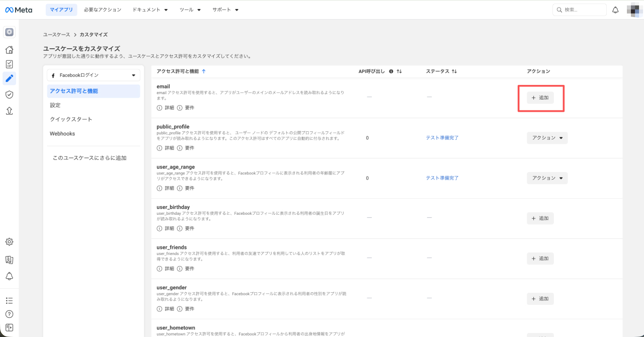Sort by アクセス許可と機能 column arrow

click(x=204, y=71)
